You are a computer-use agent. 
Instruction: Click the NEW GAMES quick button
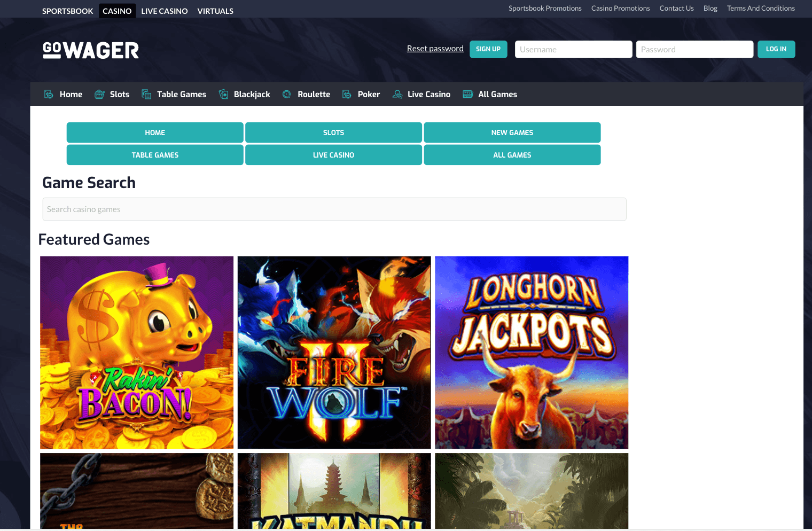pyautogui.click(x=512, y=132)
